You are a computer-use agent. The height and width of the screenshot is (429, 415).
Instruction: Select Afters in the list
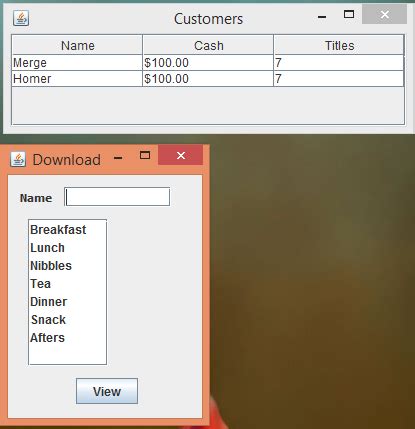pos(68,338)
